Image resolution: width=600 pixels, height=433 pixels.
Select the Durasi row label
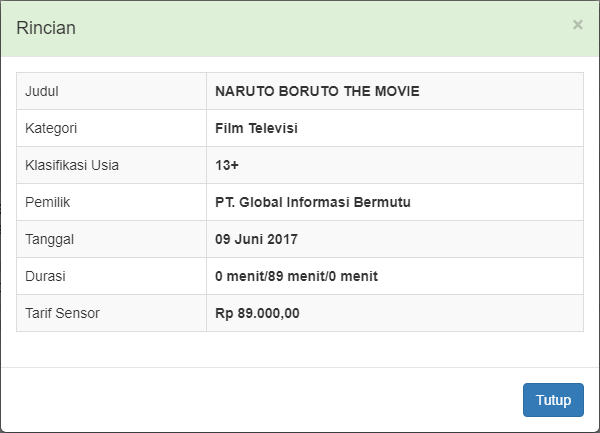(46, 276)
